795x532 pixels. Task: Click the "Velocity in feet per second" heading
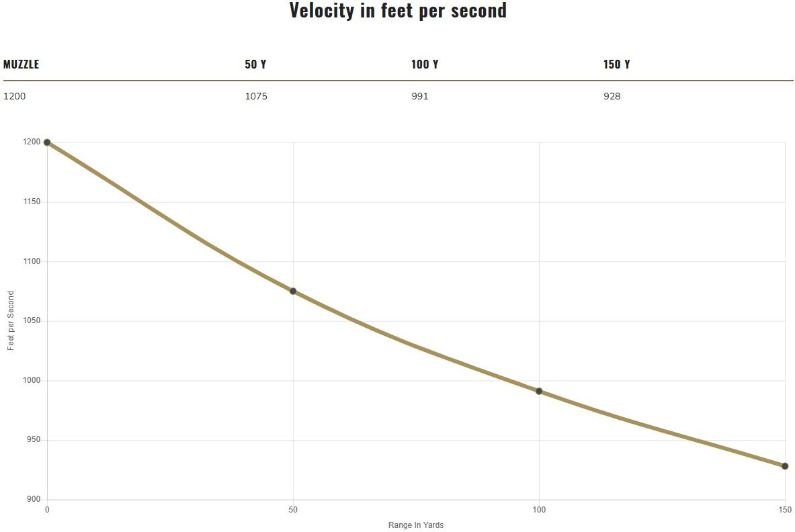(x=398, y=11)
